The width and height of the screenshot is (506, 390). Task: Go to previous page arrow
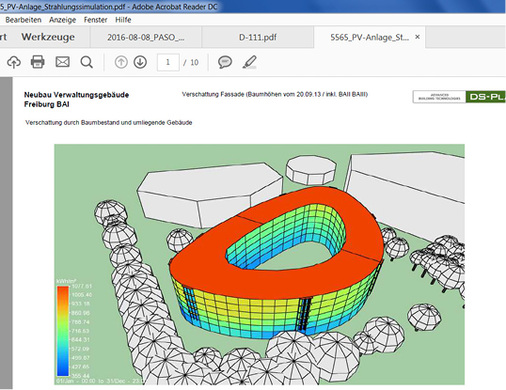(121, 62)
